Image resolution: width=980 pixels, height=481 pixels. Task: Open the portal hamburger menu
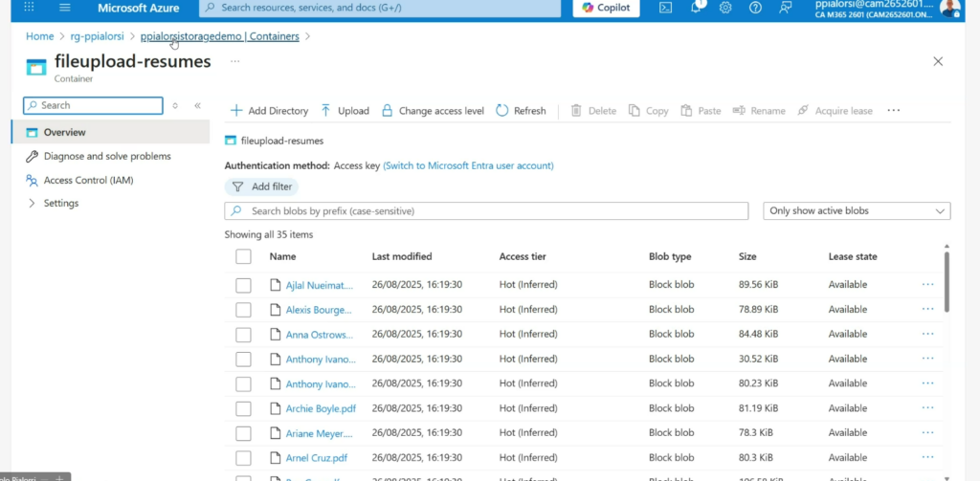pyautogui.click(x=65, y=8)
